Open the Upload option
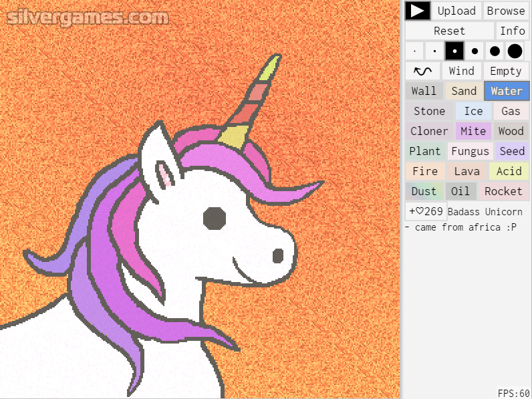The image size is (532, 399). coord(456,11)
